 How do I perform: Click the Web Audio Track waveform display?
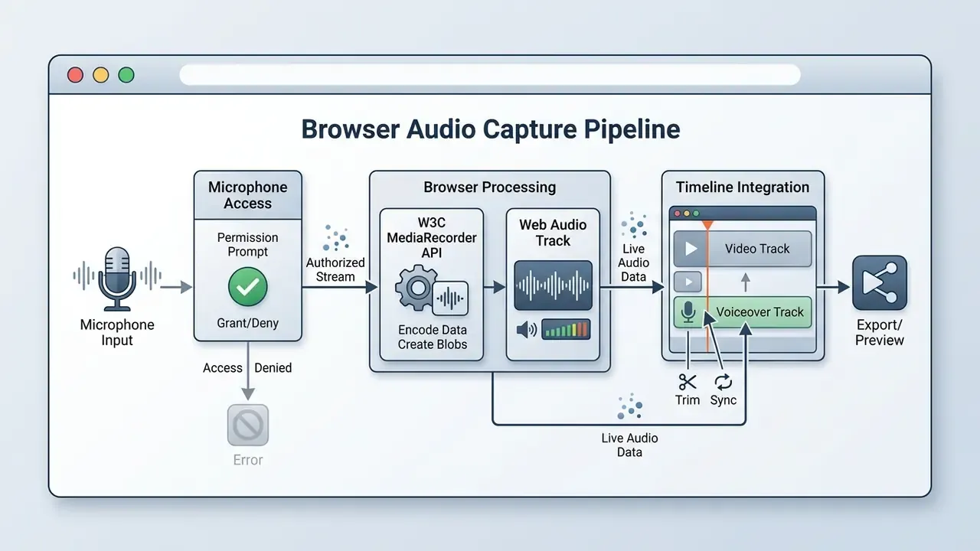click(x=553, y=285)
